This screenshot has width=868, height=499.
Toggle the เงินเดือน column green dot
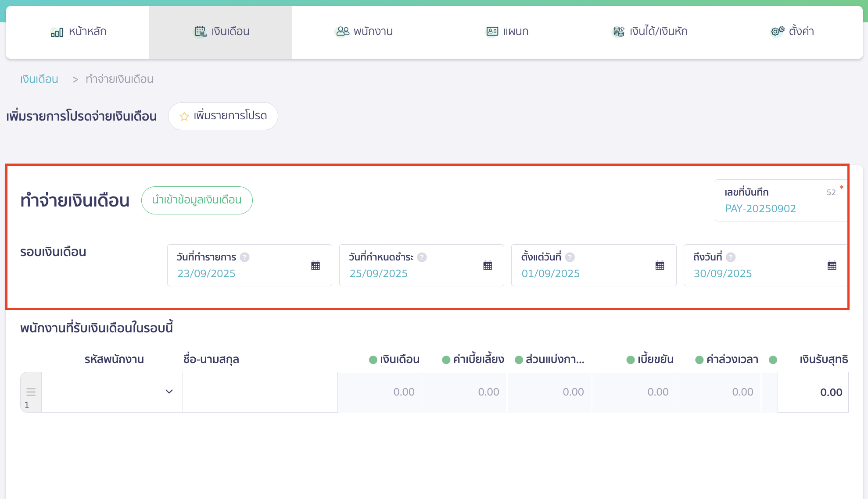click(x=373, y=360)
